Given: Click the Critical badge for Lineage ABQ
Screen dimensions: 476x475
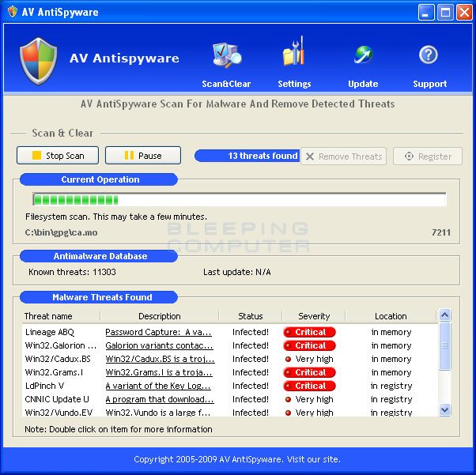Looking at the screenshot, I should (309, 332).
